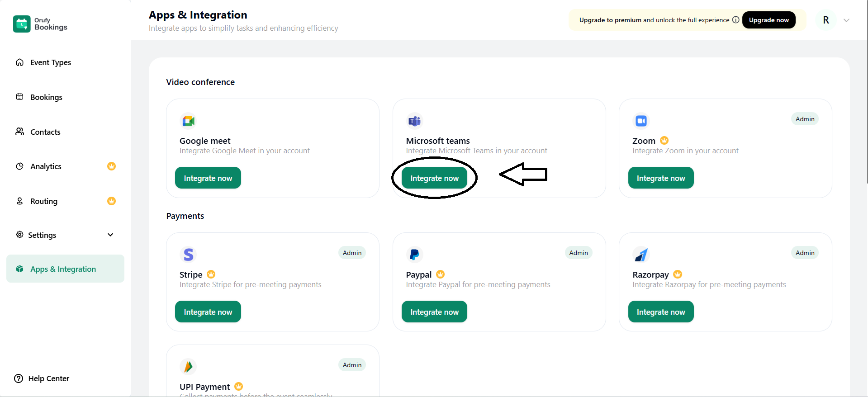Go to Bookings in the sidebar
Screen dimensions: 868x397
click(x=46, y=97)
